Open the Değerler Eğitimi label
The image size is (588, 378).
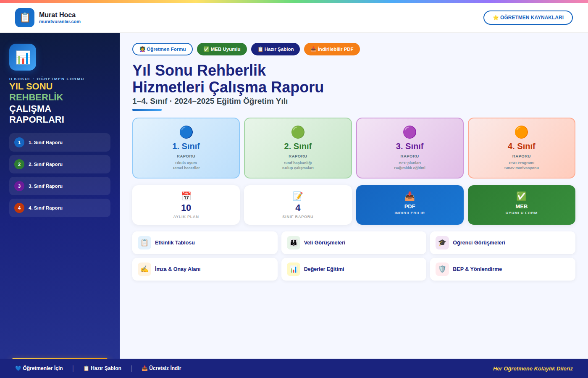point(324,269)
